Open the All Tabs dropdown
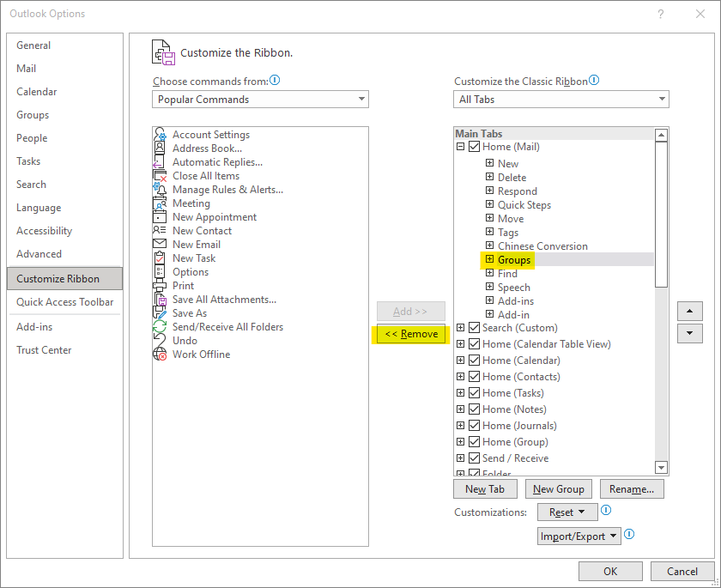 point(561,100)
